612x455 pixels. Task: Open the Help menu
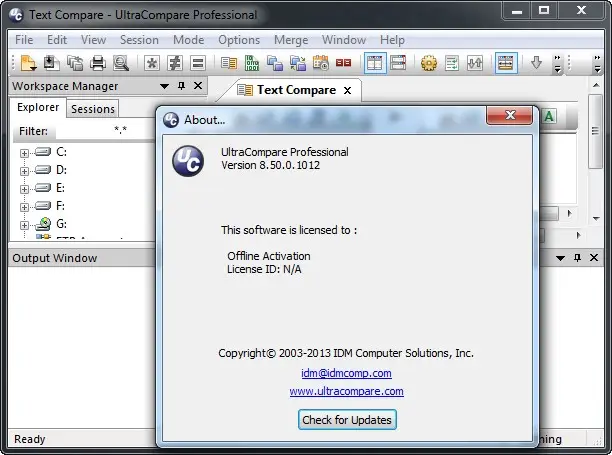click(x=392, y=40)
